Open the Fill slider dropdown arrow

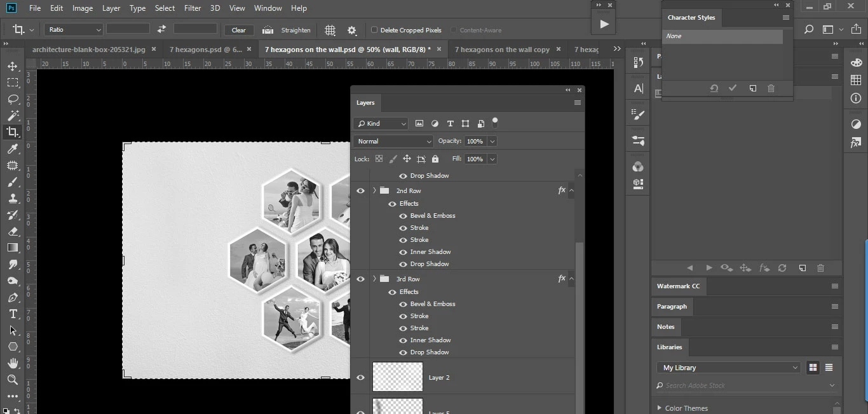coord(492,159)
